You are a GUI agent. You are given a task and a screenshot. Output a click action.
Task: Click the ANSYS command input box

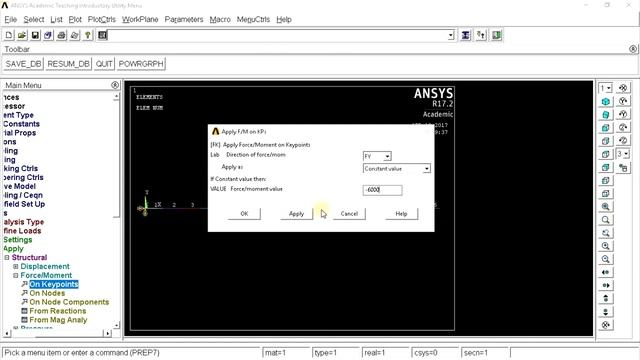278,36
